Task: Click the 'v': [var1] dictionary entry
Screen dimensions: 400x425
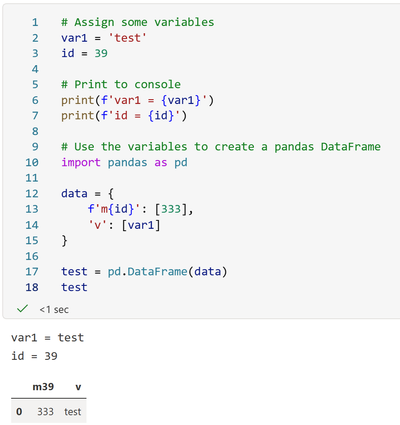Action: 124,225
